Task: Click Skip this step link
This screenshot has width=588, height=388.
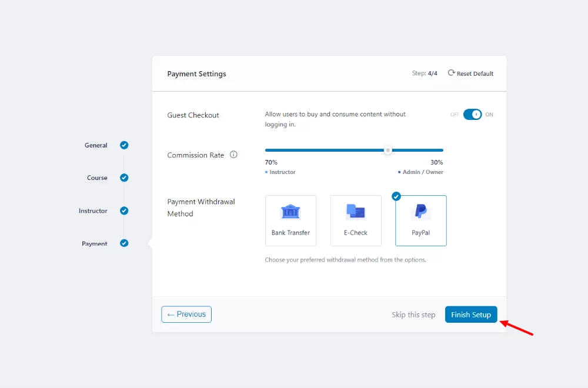Action: (x=413, y=315)
